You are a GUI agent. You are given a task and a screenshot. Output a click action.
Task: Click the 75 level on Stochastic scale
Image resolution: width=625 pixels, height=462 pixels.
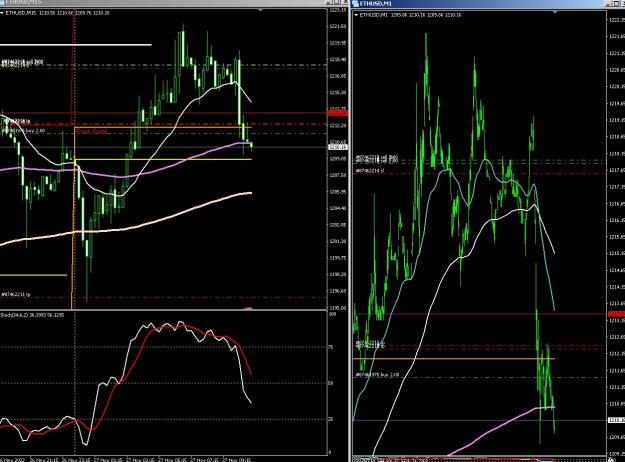click(x=331, y=347)
